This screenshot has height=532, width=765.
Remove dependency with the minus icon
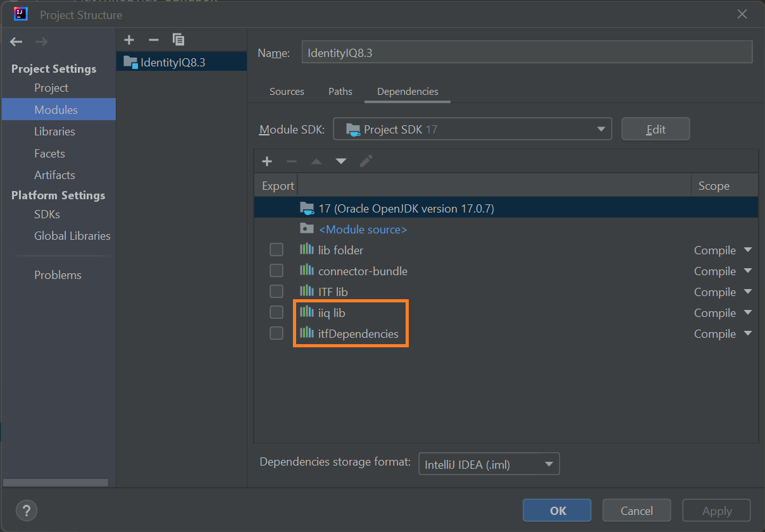[292, 161]
